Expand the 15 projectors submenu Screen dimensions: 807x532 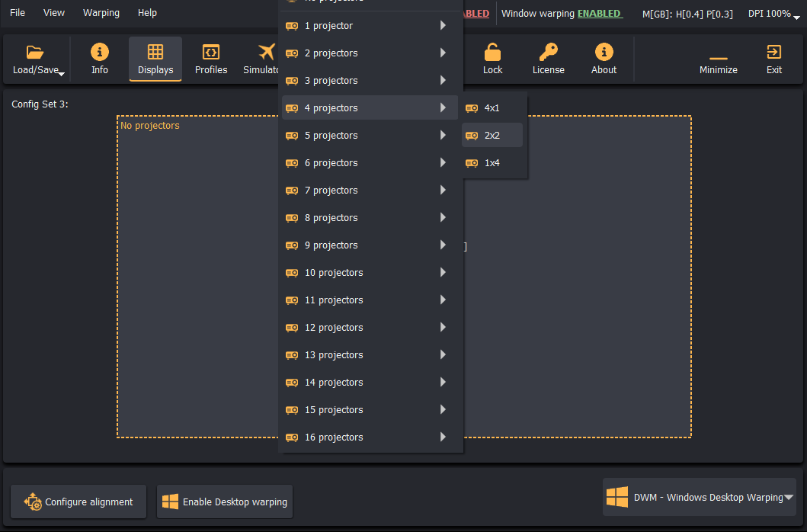(370, 410)
